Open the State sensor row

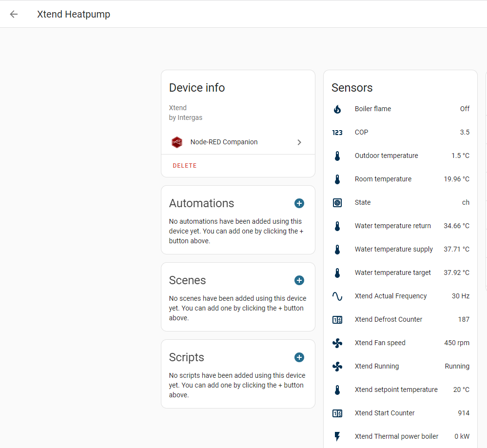[x=400, y=203]
